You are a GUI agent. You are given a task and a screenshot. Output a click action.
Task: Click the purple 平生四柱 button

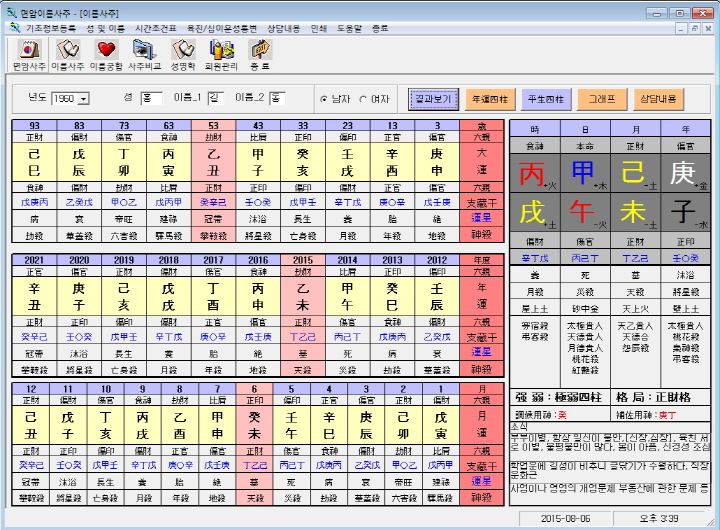click(546, 99)
